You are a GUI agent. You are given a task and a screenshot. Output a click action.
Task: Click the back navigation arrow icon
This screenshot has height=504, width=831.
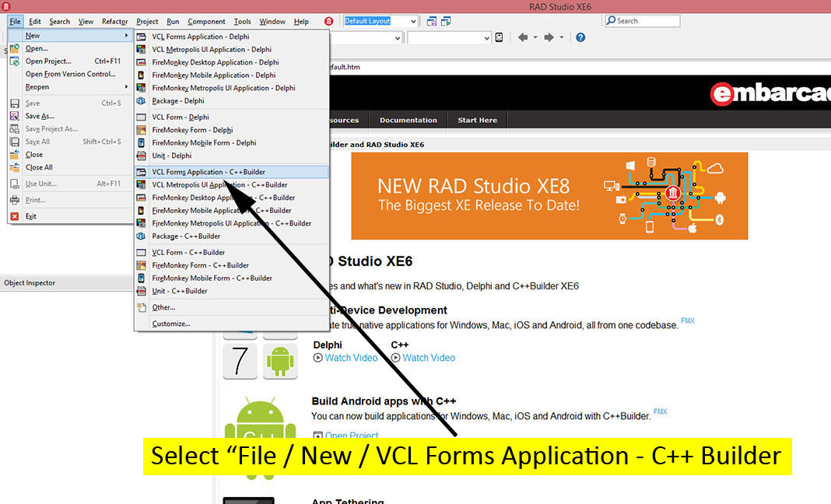(523, 37)
